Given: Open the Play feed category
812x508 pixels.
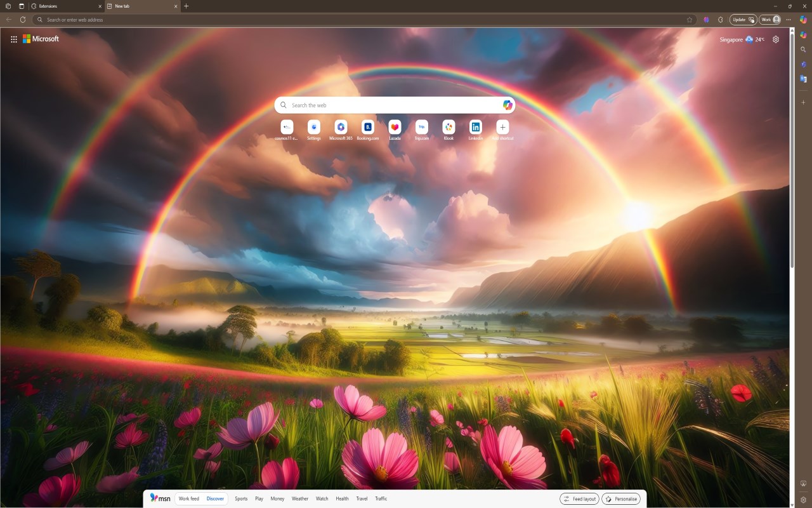Looking at the screenshot, I should [x=259, y=498].
